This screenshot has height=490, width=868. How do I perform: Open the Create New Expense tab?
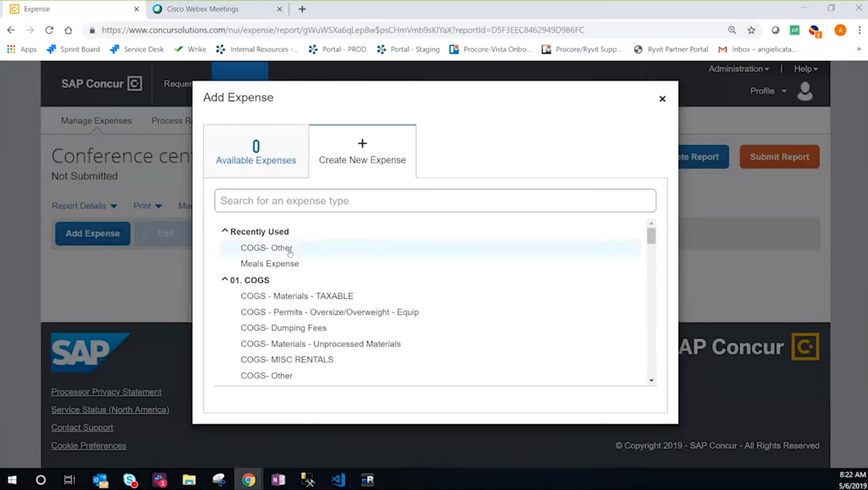(x=362, y=151)
